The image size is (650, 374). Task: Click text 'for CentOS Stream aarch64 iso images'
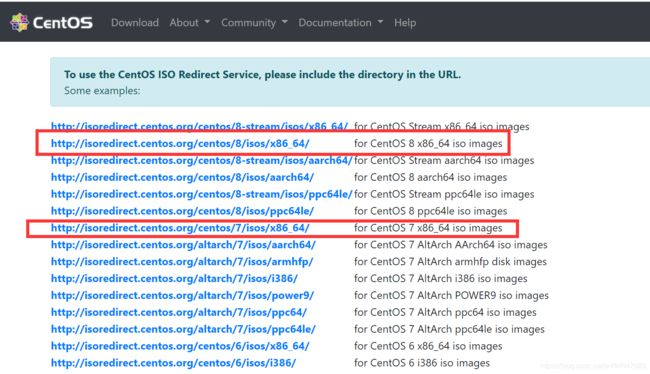(444, 160)
